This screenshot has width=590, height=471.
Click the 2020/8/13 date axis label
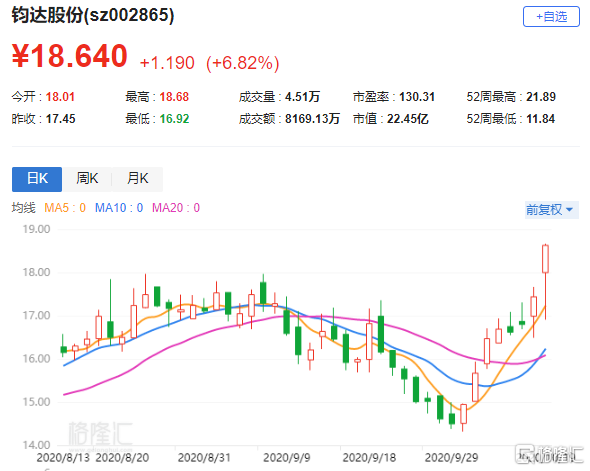(63, 458)
